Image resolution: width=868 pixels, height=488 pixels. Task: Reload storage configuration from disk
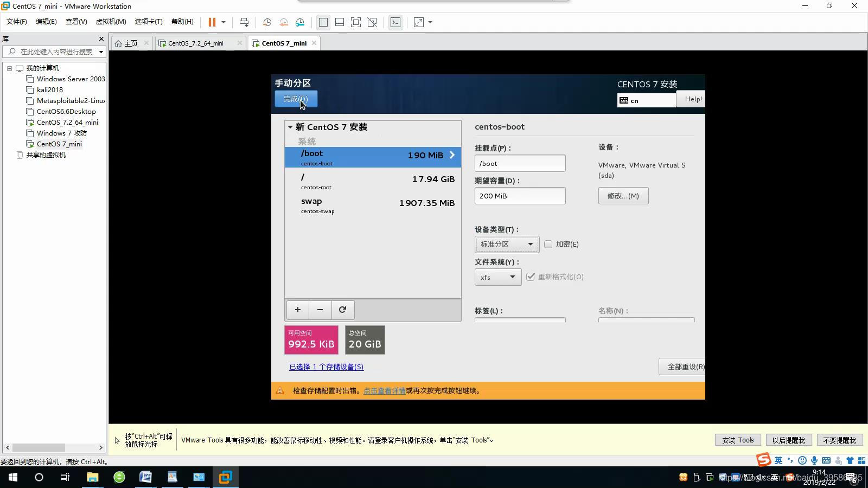pyautogui.click(x=342, y=310)
